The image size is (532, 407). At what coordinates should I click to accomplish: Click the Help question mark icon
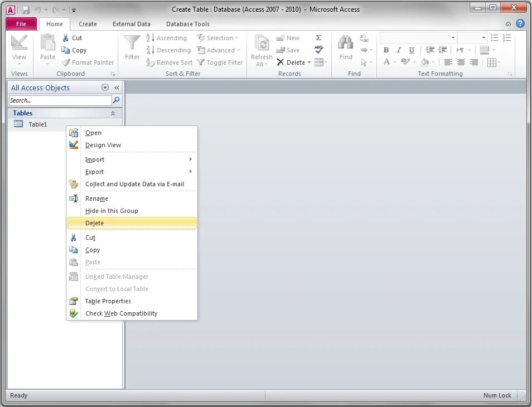(520, 23)
